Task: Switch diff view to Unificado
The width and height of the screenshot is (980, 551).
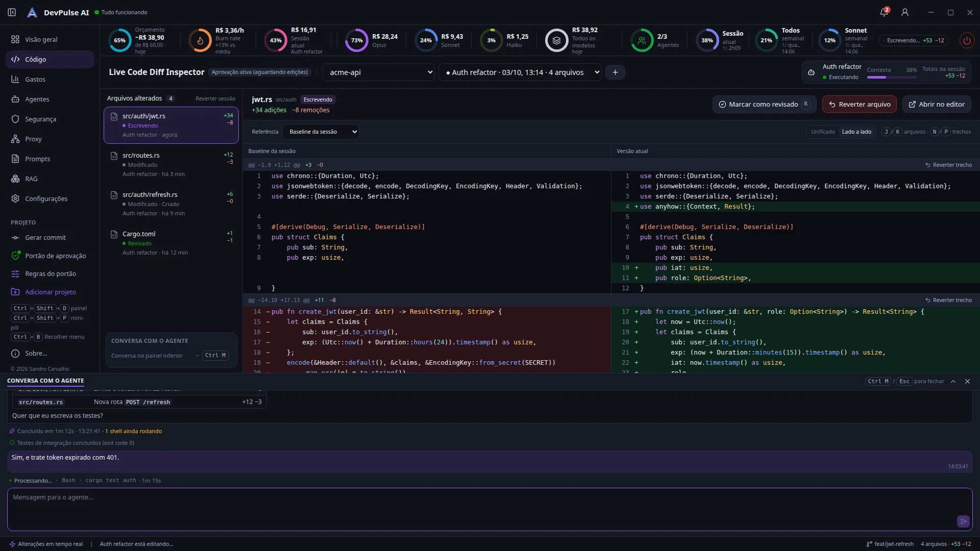Action: pyautogui.click(x=823, y=132)
